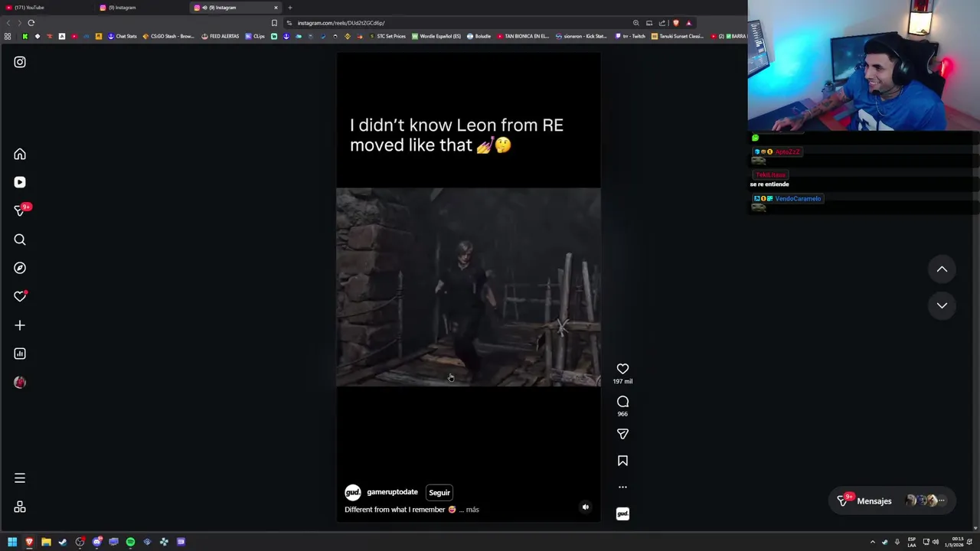Screen dimensions: 980x551
Task: Create a new post with the plus icon
Action: coord(20,325)
